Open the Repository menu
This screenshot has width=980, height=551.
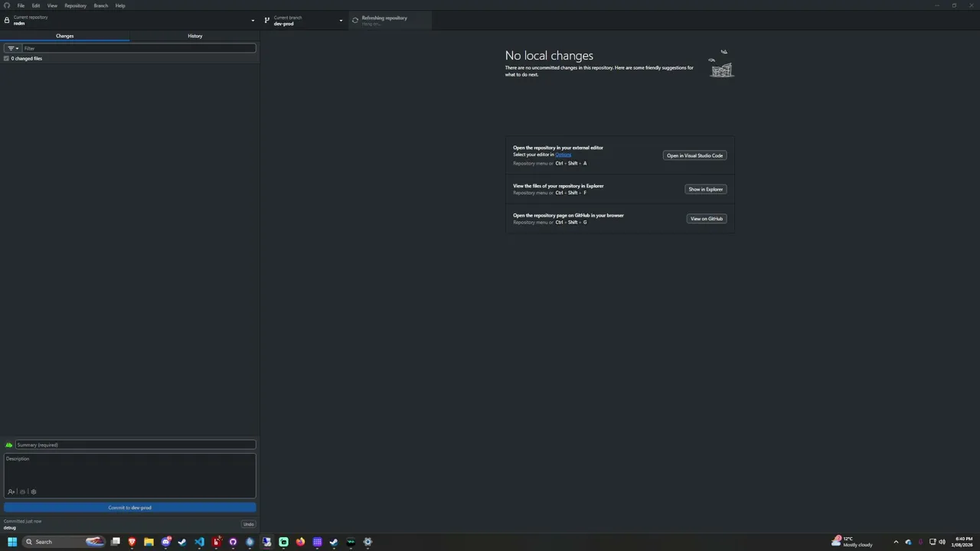coord(75,5)
